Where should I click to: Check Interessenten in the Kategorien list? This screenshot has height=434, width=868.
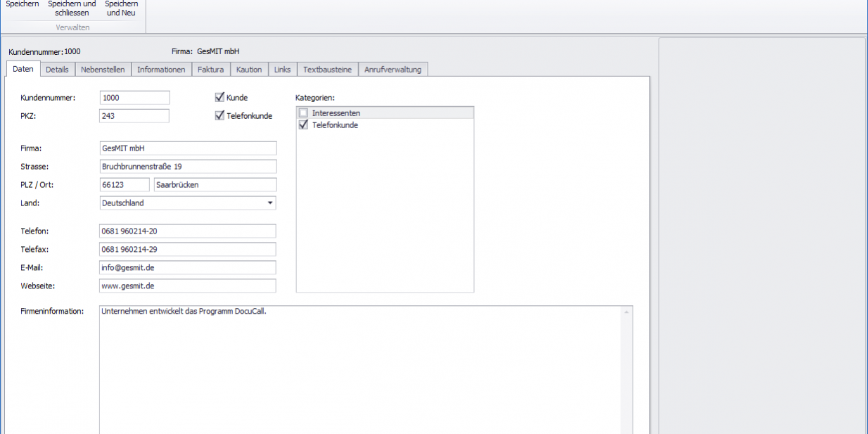click(303, 113)
